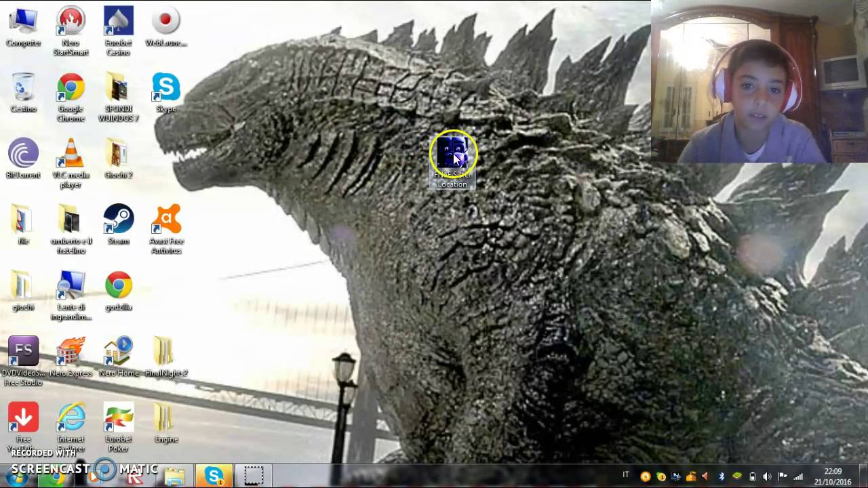This screenshot has height=488, width=868.
Task: Open Avast Free Antivirus shortcut
Action: [165, 229]
